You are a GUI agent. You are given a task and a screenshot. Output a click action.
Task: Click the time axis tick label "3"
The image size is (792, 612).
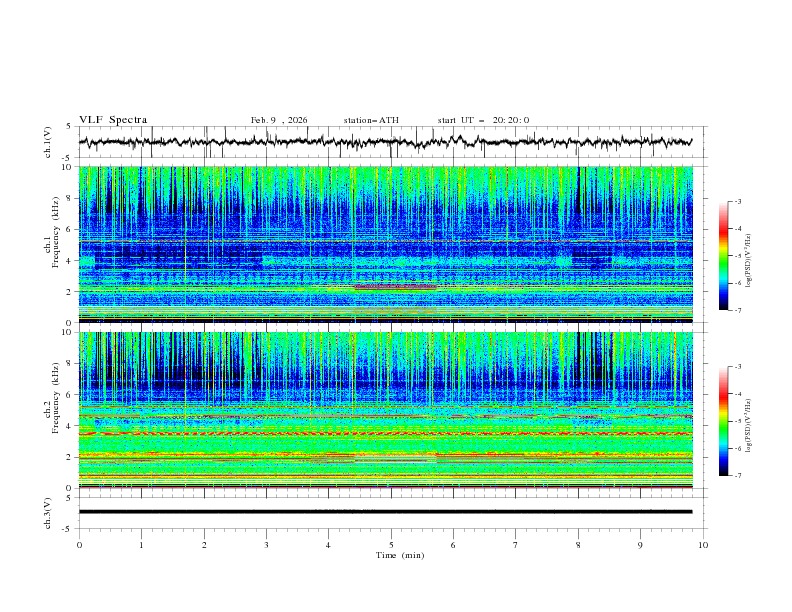266,545
